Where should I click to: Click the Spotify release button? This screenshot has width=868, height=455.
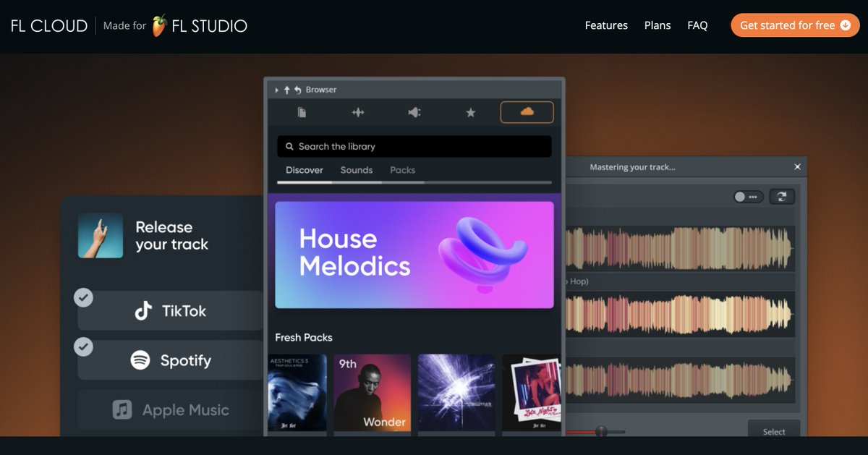171,360
